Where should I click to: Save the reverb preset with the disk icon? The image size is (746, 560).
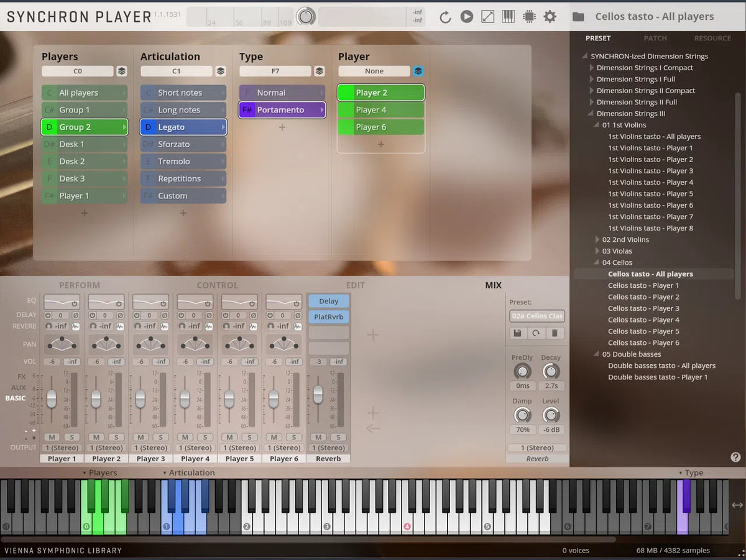point(517,333)
